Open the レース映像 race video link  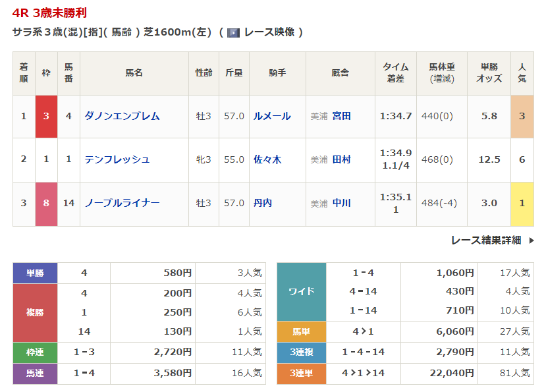[x=269, y=32]
